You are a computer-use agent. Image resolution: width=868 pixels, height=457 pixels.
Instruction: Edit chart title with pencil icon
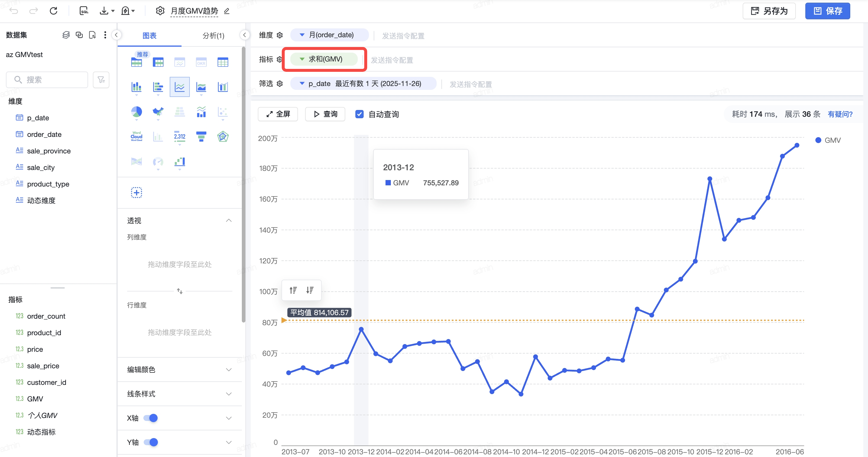[x=227, y=11]
